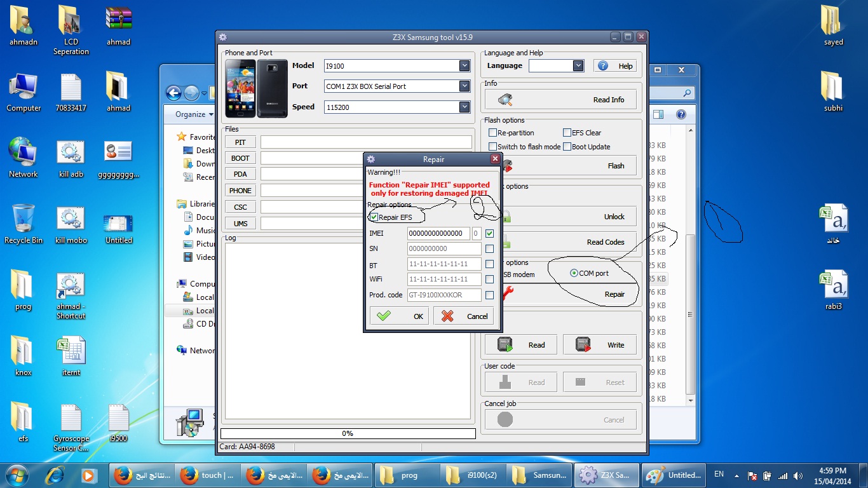Click the 0% progress bar

(x=348, y=433)
